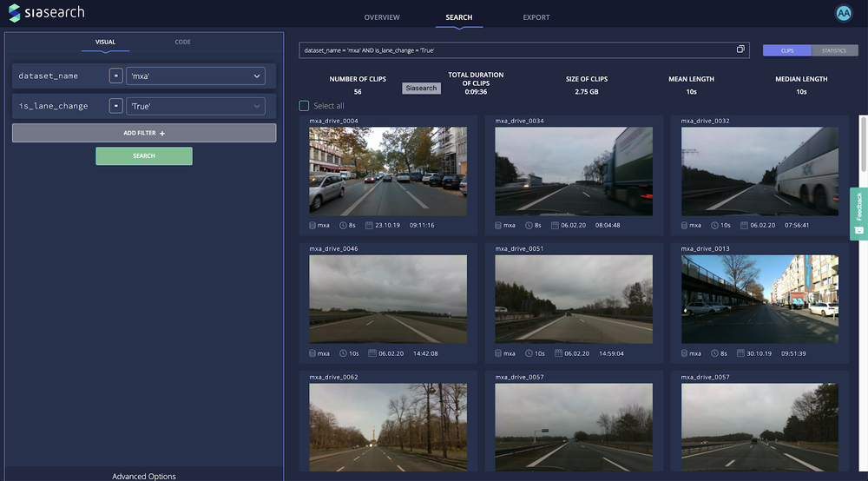Click the MEAN LENGTH heading
868x481 pixels.
click(691, 79)
